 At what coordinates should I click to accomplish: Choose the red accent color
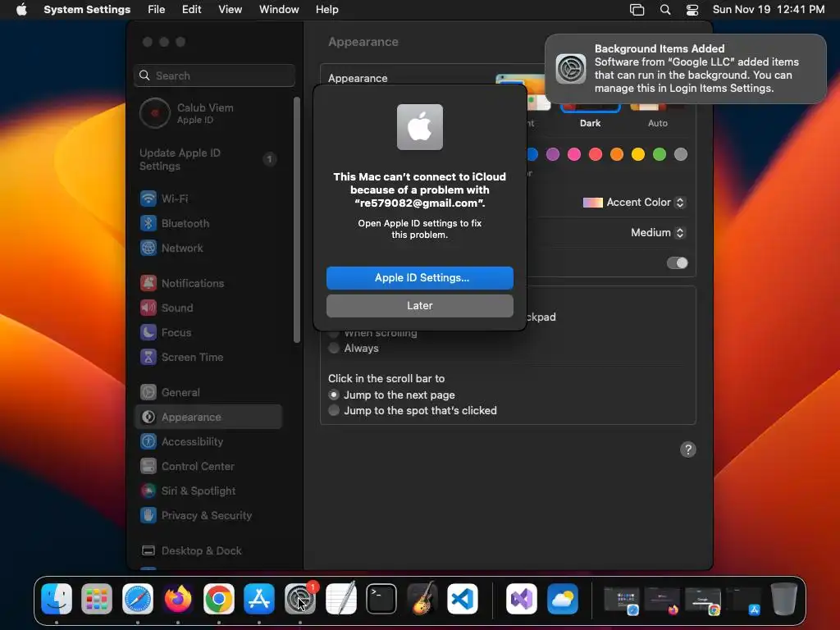(x=596, y=154)
